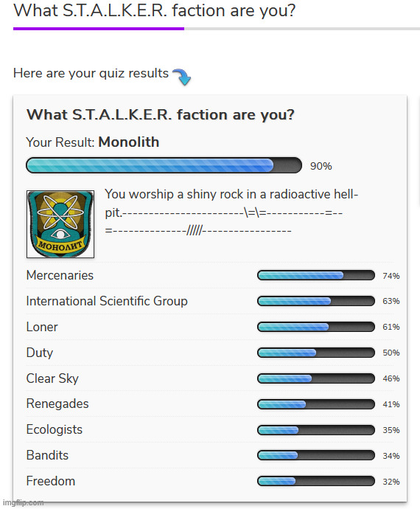Click the Monolith faction emblem image
420x509 pixels.
click(x=60, y=224)
